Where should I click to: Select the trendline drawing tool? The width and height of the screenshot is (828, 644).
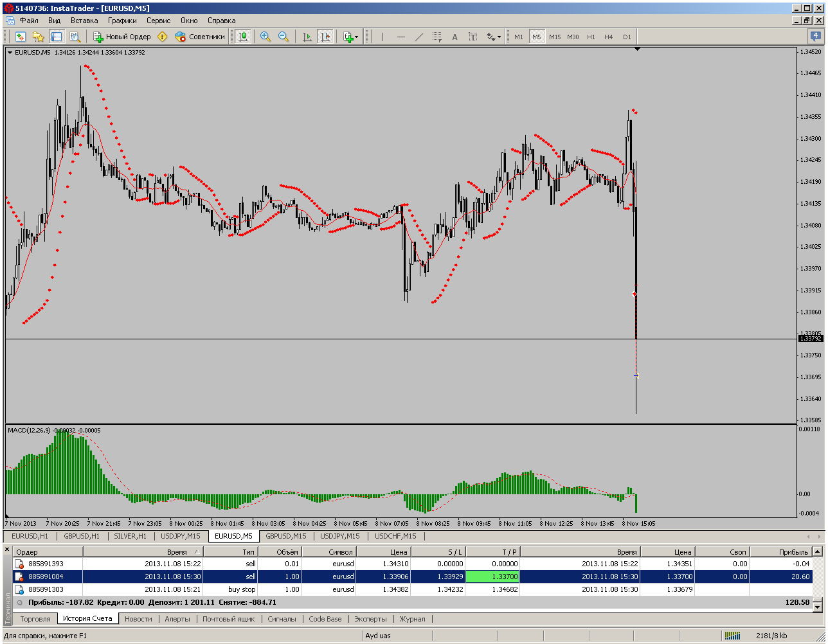click(419, 37)
